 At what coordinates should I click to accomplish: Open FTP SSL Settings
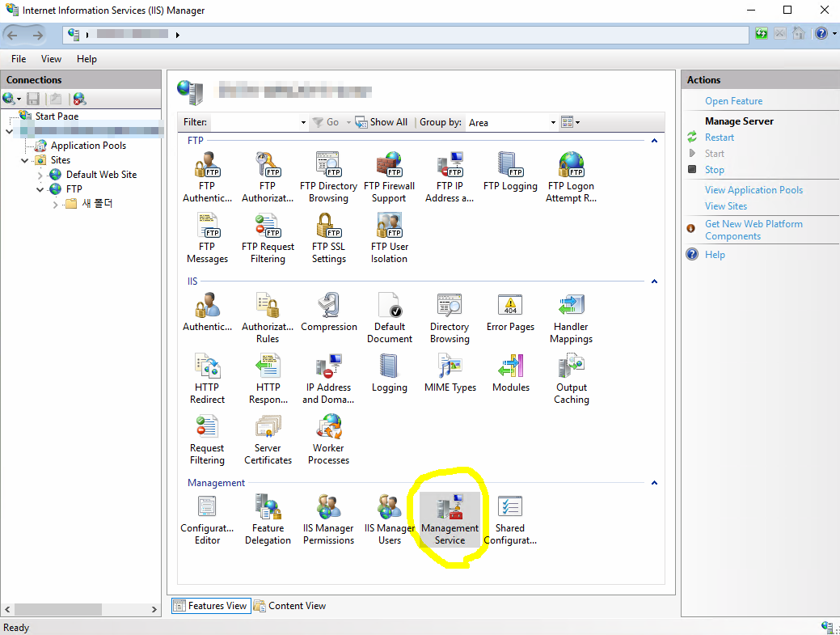328,237
